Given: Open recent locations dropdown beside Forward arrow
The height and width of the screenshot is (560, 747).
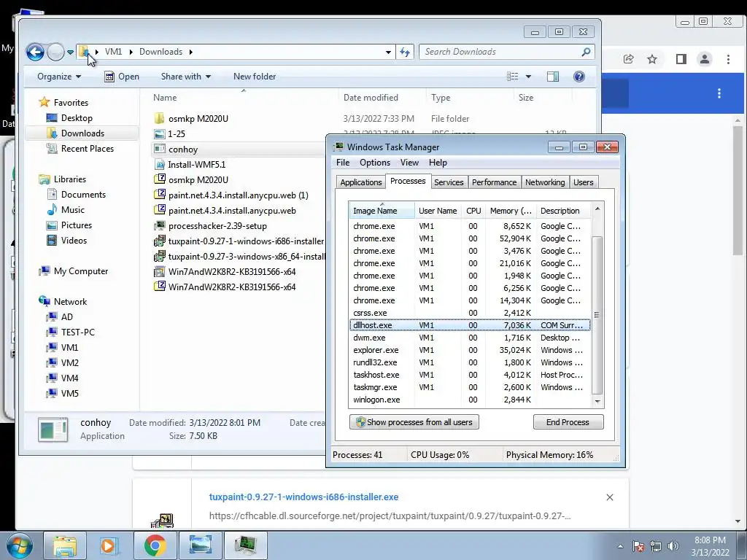Looking at the screenshot, I should (x=70, y=52).
